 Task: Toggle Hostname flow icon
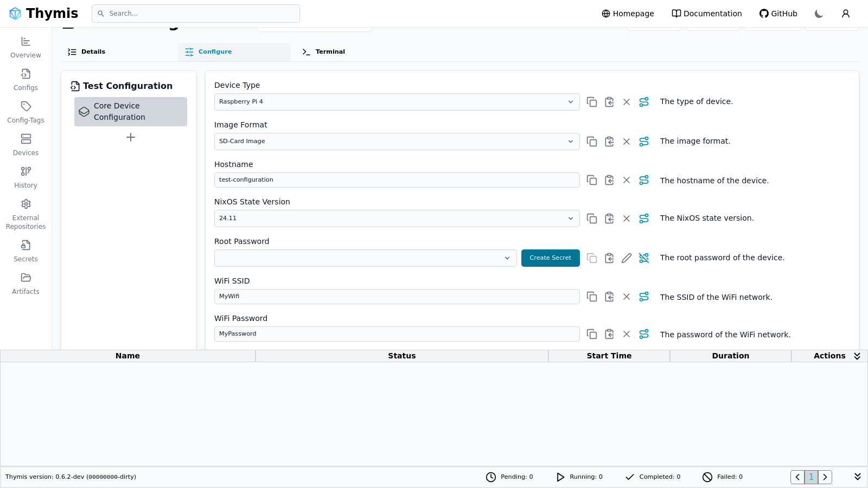tap(644, 180)
